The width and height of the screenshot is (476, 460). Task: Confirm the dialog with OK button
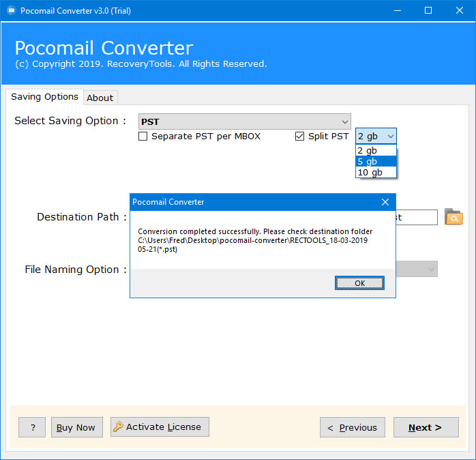pyautogui.click(x=360, y=283)
